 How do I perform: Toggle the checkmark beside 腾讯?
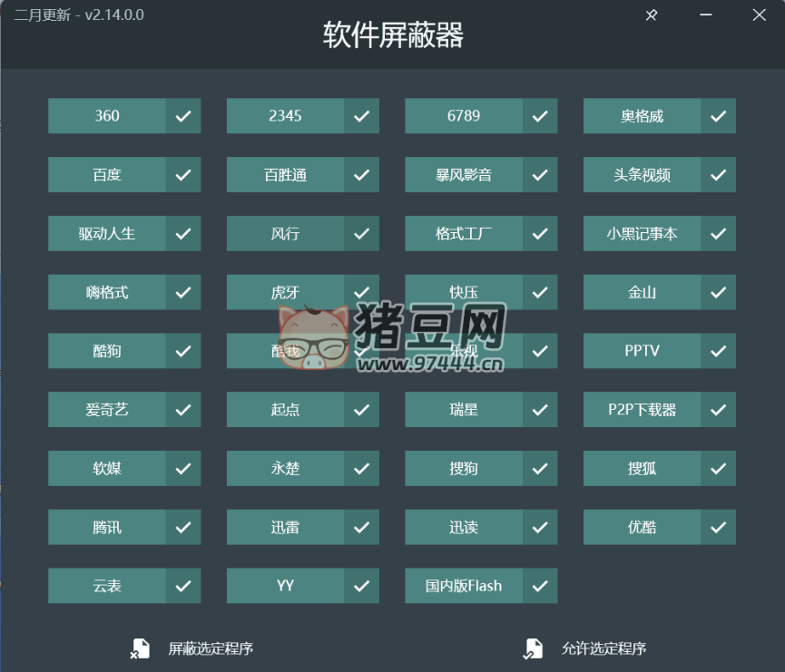tap(183, 527)
